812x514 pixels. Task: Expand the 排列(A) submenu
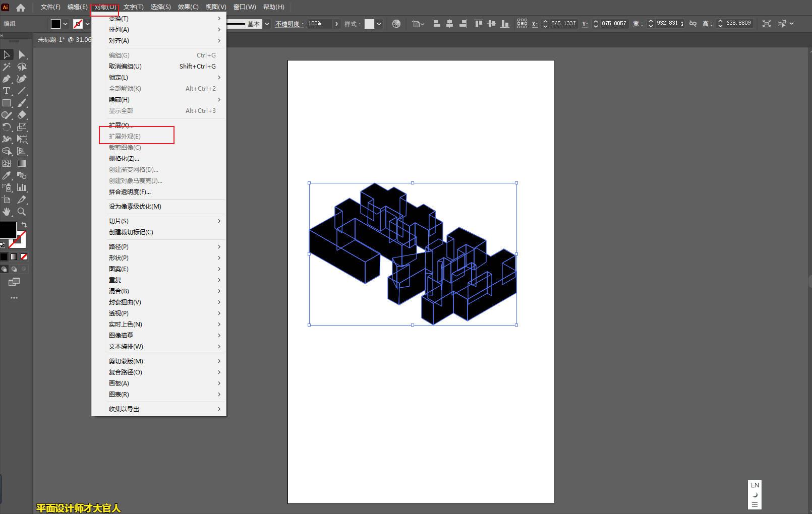point(159,30)
